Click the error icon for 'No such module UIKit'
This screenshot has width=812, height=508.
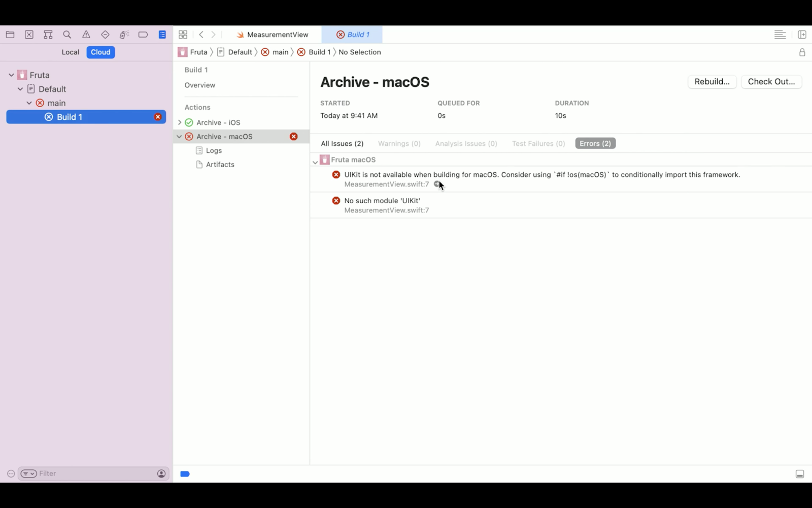pyautogui.click(x=336, y=201)
